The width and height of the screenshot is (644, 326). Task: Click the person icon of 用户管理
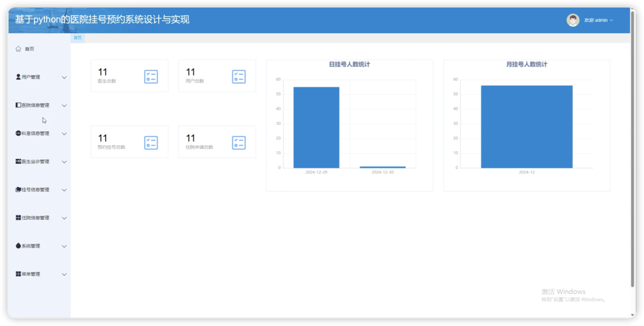(18, 77)
